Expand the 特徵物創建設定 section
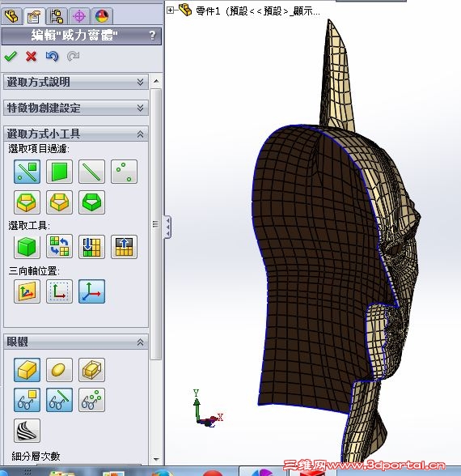The width and height of the screenshot is (461, 476). (140, 108)
